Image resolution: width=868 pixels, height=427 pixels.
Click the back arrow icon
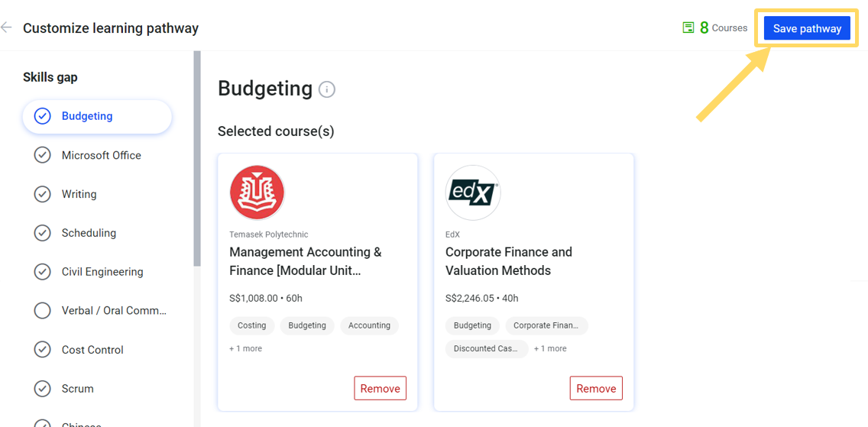(6, 27)
